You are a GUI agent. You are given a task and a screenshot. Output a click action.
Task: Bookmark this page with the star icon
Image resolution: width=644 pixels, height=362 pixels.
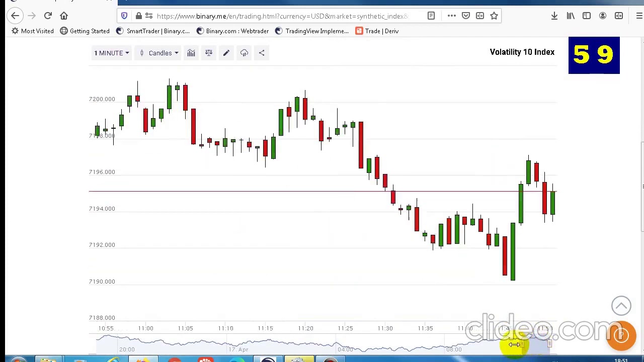(494, 16)
